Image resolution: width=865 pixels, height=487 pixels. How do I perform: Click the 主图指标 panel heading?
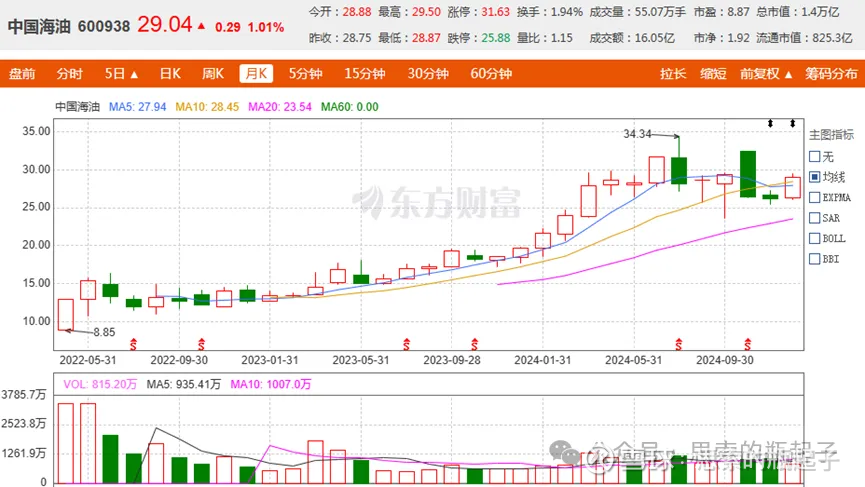click(831, 135)
